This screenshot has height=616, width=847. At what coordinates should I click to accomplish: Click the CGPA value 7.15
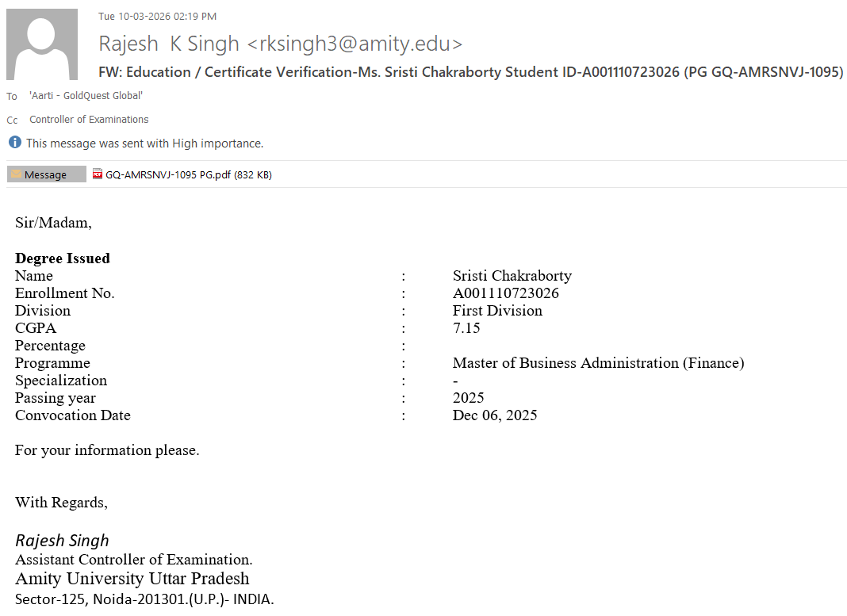[x=466, y=328]
